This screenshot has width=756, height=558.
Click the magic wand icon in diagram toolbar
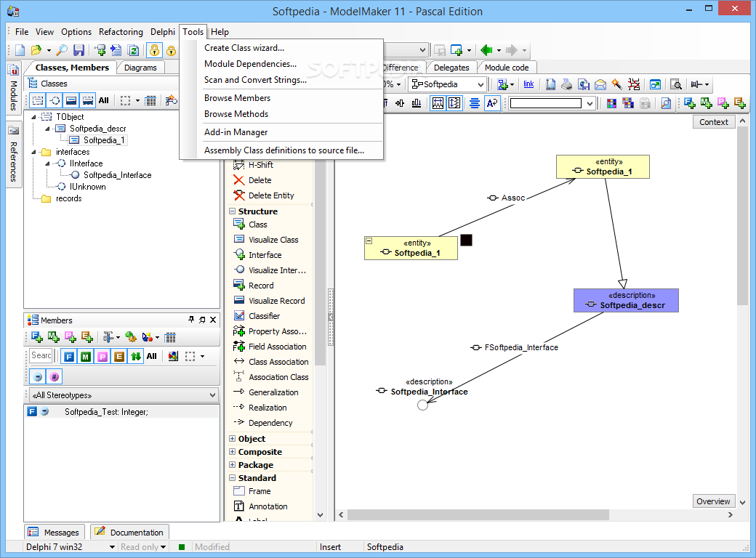coord(616,85)
